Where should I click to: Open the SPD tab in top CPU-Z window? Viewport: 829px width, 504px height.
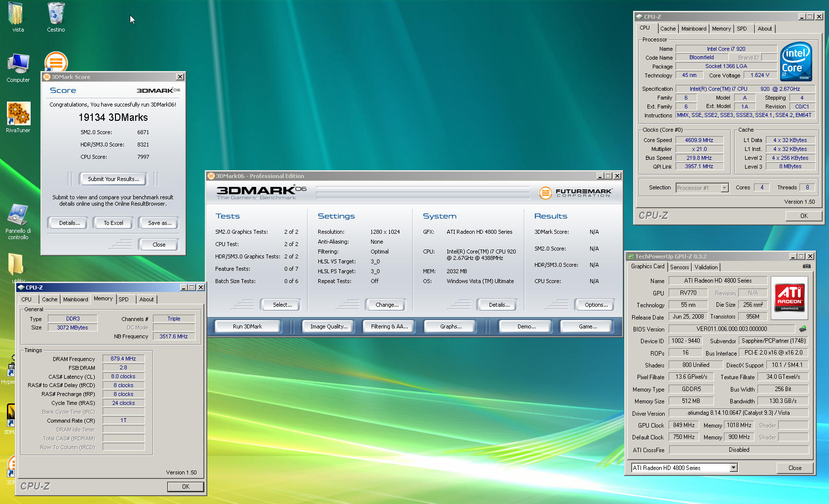pyautogui.click(x=742, y=29)
